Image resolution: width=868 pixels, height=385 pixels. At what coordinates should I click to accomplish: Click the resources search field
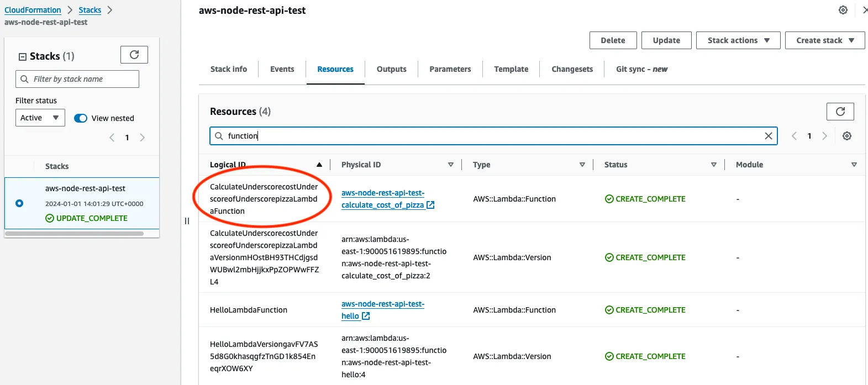493,136
